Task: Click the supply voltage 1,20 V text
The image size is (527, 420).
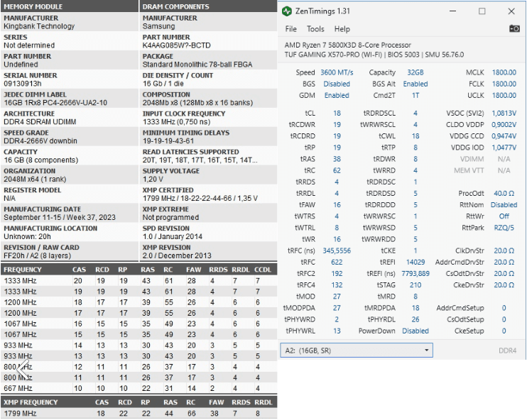Action: tap(153, 179)
